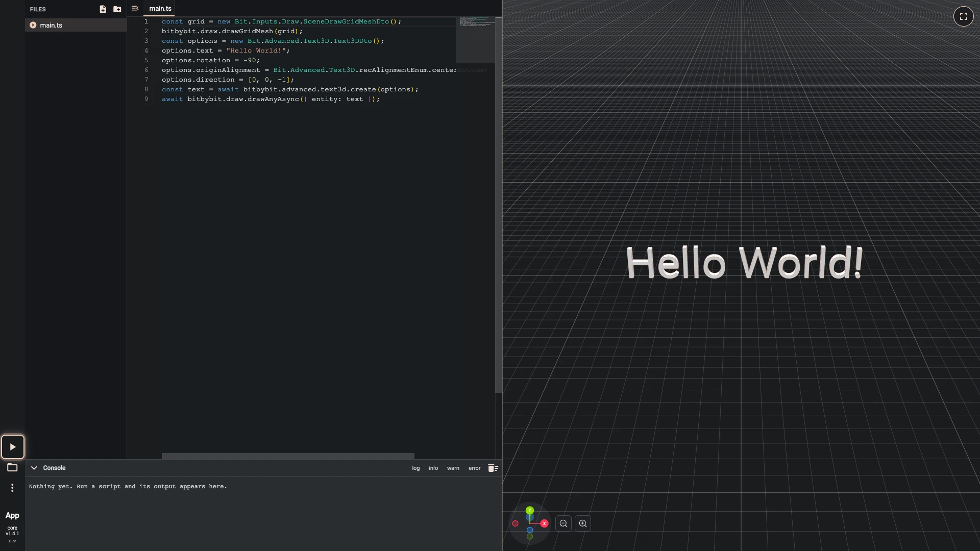This screenshot has height=551, width=980.
Task: Select main.ts in the file tree
Action: 76,25
